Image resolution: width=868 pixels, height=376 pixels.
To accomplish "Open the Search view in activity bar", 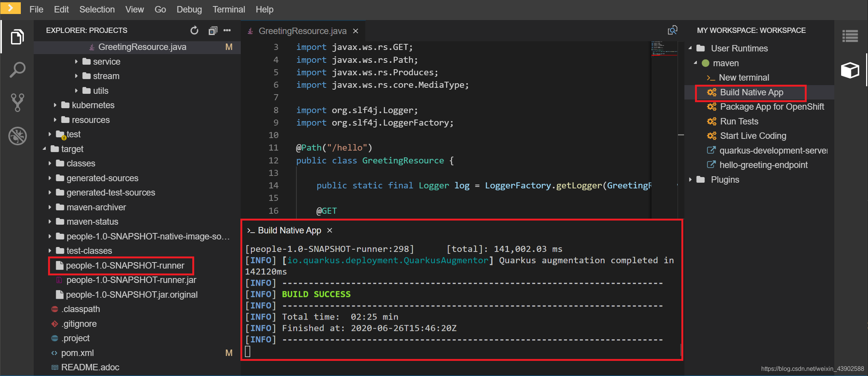I will (x=17, y=70).
